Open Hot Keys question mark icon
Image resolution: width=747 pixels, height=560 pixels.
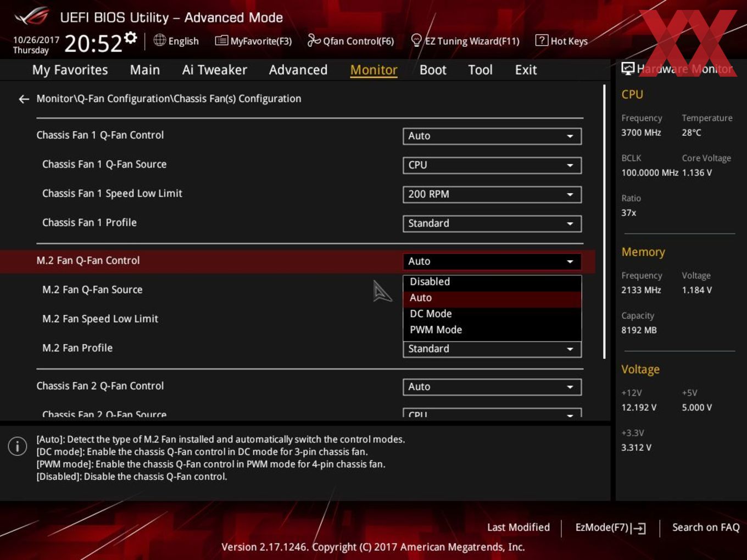pos(542,40)
